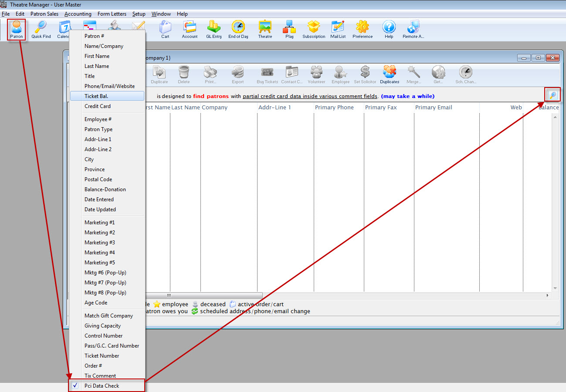Click the Addr-Line 1 column header
The image size is (566, 392).
285,108
